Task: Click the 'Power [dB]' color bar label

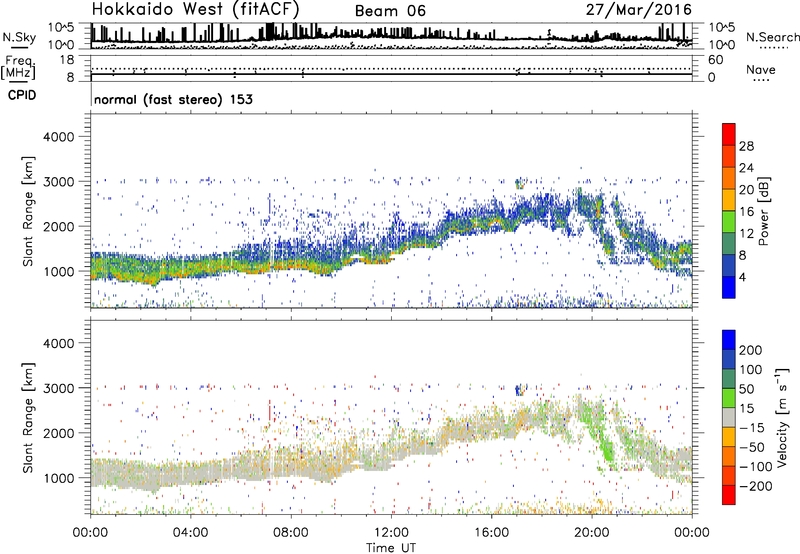Action: (763, 211)
